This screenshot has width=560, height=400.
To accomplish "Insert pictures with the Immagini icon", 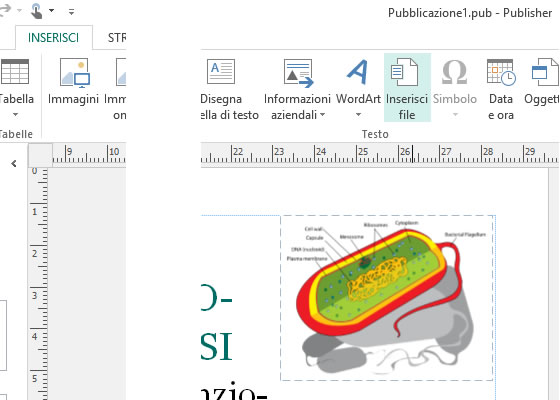I will [74, 73].
